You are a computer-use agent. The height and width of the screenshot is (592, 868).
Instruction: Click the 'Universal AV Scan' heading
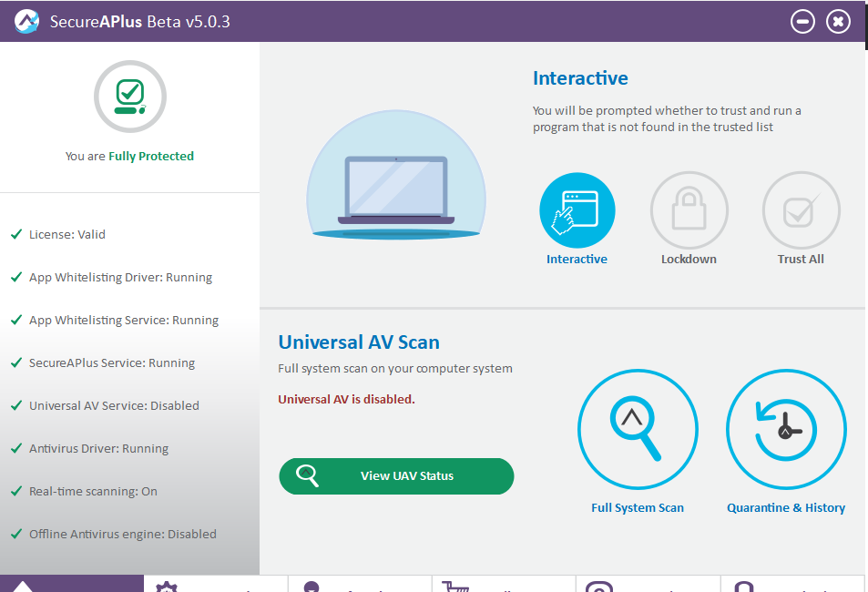click(x=359, y=342)
